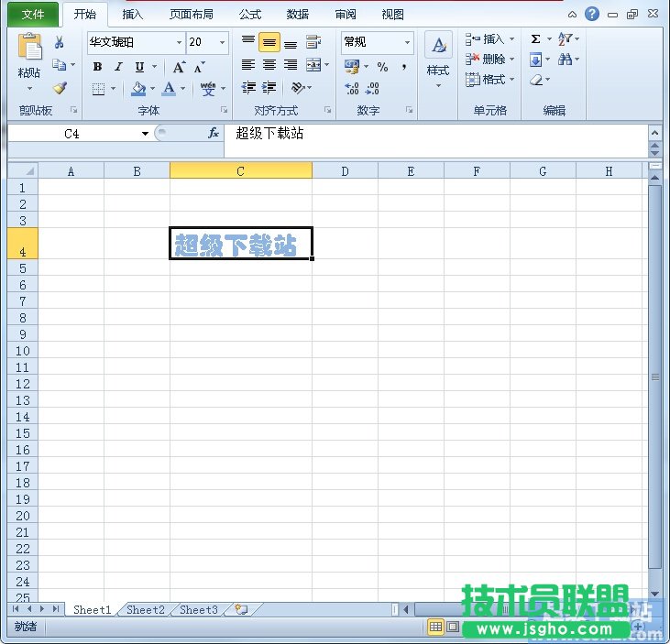Toggle bold formatting
Screen dimensions: 670x644
coord(98,67)
